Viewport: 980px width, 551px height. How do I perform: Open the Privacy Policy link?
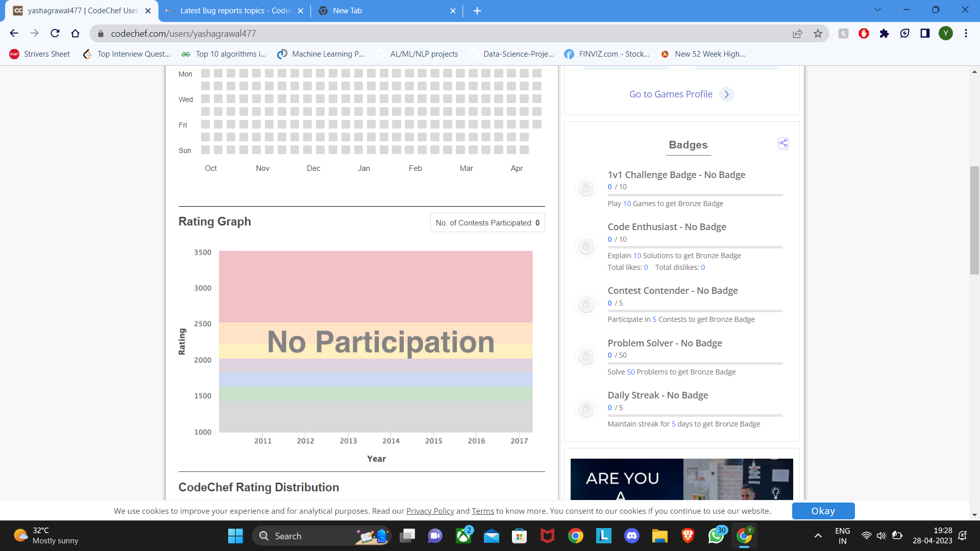tap(430, 511)
